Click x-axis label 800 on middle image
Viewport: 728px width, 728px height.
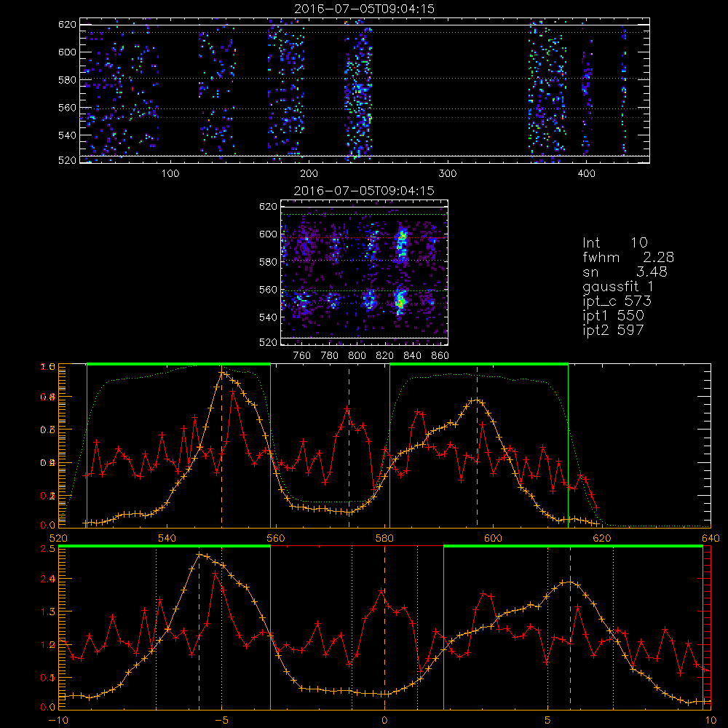[357, 356]
